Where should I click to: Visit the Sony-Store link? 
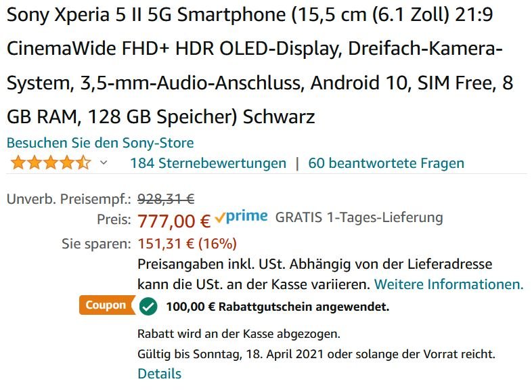click(x=100, y=143)
